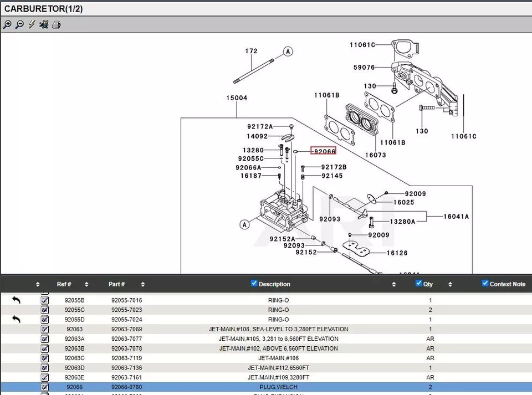
Task: Disable the Context Note column checkbox
Action: 485,283
